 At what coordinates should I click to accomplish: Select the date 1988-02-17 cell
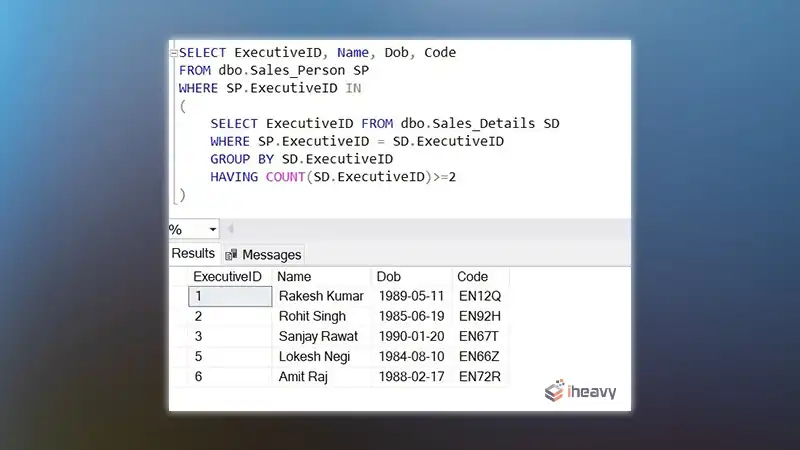tap(412, 377)
